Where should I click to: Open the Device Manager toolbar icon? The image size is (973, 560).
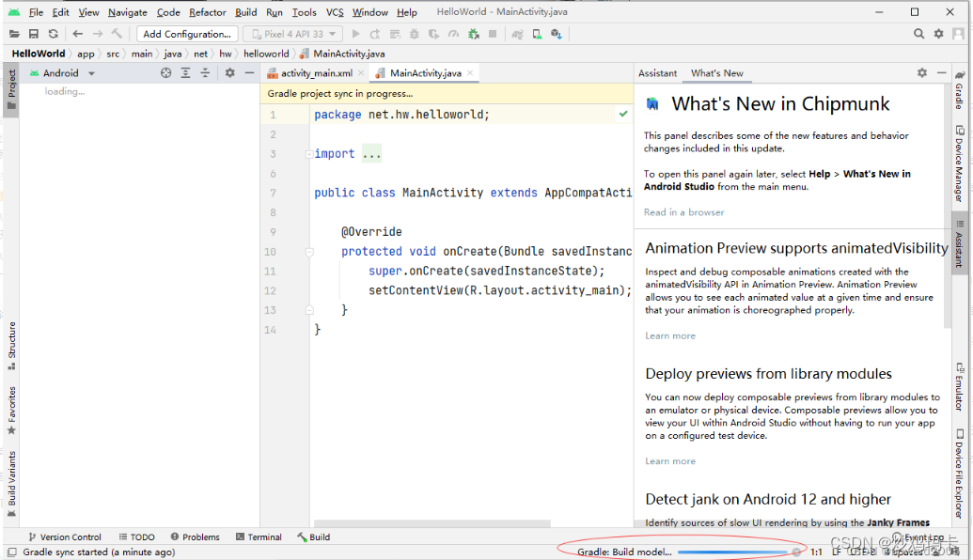click(537, 34)
